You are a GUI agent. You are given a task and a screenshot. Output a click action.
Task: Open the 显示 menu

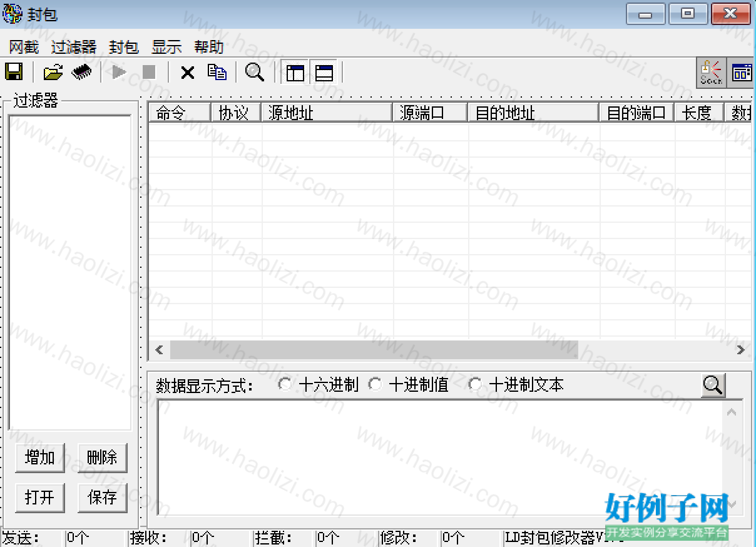click(166, 47)
